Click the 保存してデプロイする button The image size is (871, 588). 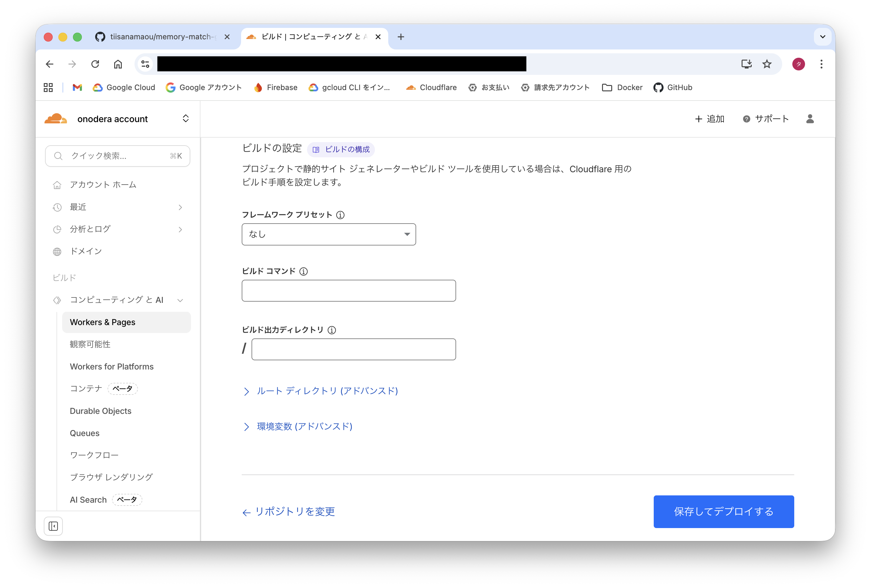point(723,512)
